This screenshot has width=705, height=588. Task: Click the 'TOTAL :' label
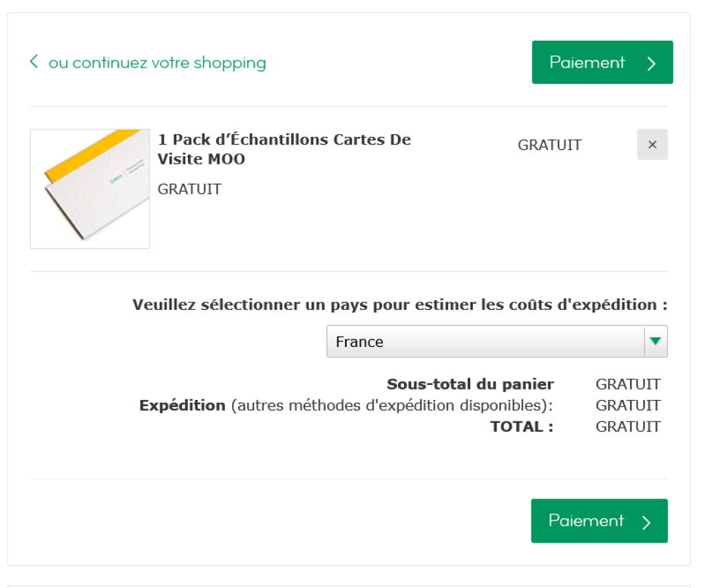click(x=522, y=427)
